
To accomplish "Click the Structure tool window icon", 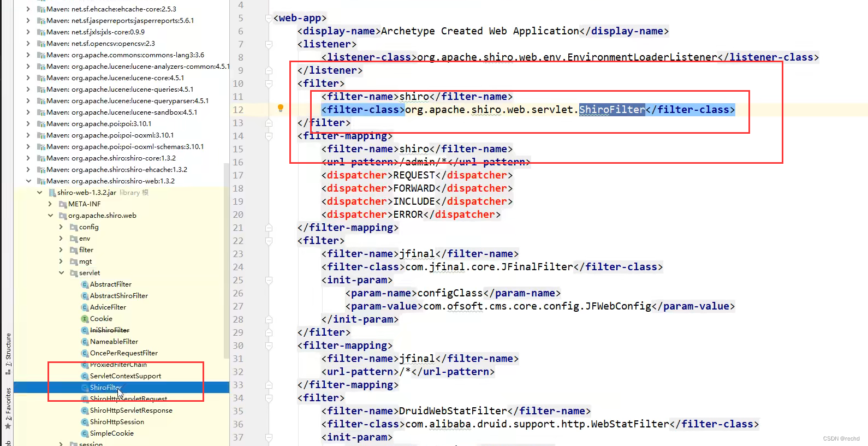I will tap(8, 372).
